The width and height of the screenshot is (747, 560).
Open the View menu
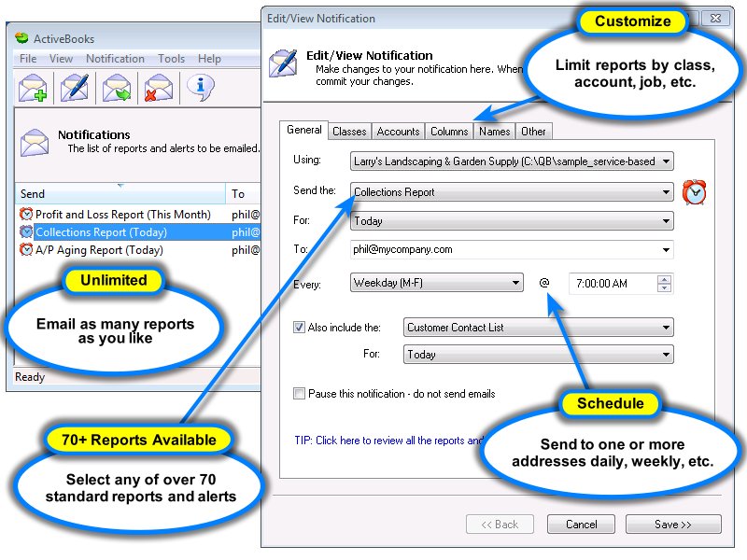pos(61,59)
